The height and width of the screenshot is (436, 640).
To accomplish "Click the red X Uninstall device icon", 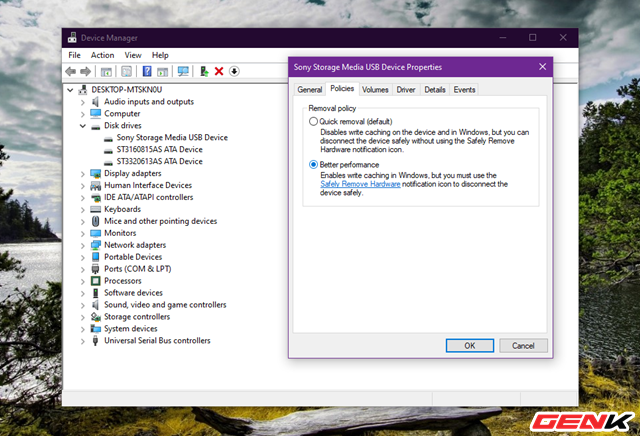I will (x=219, y=72).
